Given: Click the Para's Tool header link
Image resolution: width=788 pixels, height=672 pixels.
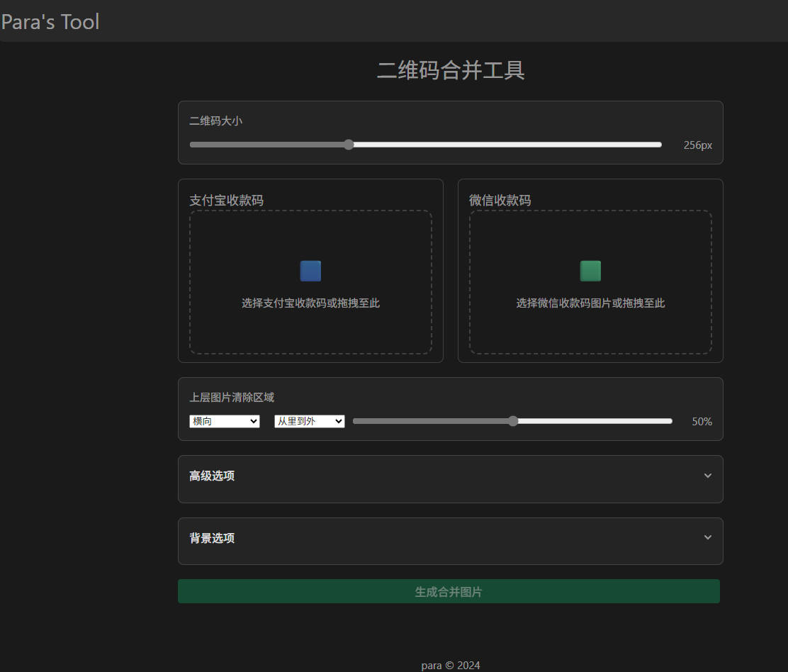Looking at the screenshot, I should click(50, 22).
